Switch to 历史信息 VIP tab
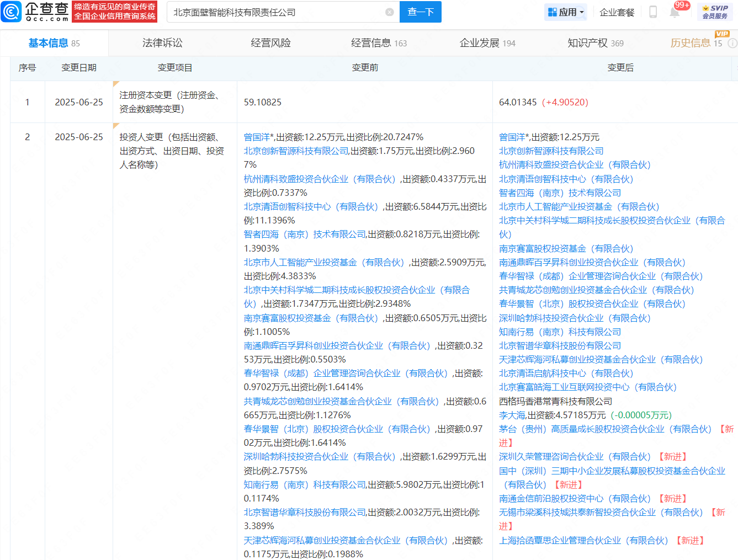Viewport: 738px width, 560px height. click(x=697, y=43)
